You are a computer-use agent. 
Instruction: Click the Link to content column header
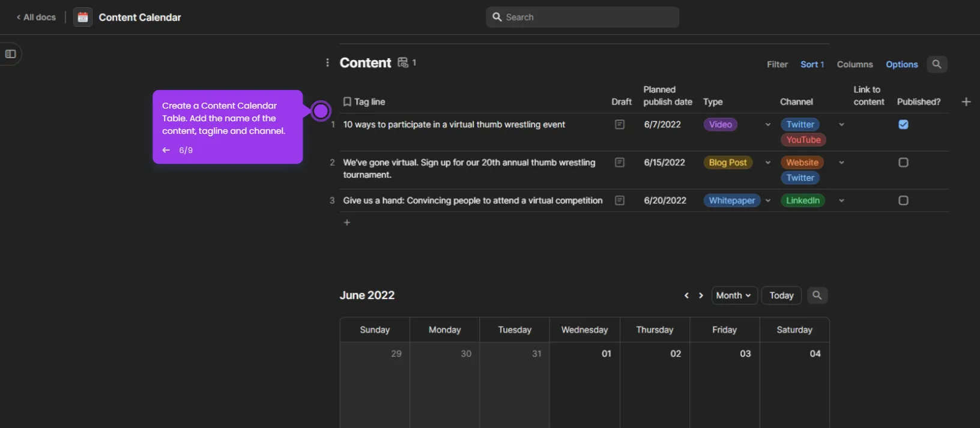pyautogui.click(x=869, y=95)
